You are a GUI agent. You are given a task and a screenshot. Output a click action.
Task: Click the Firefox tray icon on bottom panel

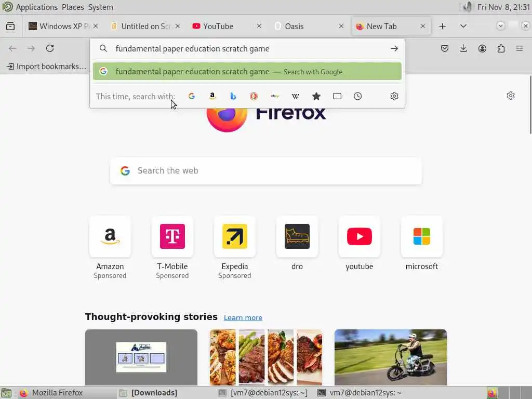tap(492, 393)
